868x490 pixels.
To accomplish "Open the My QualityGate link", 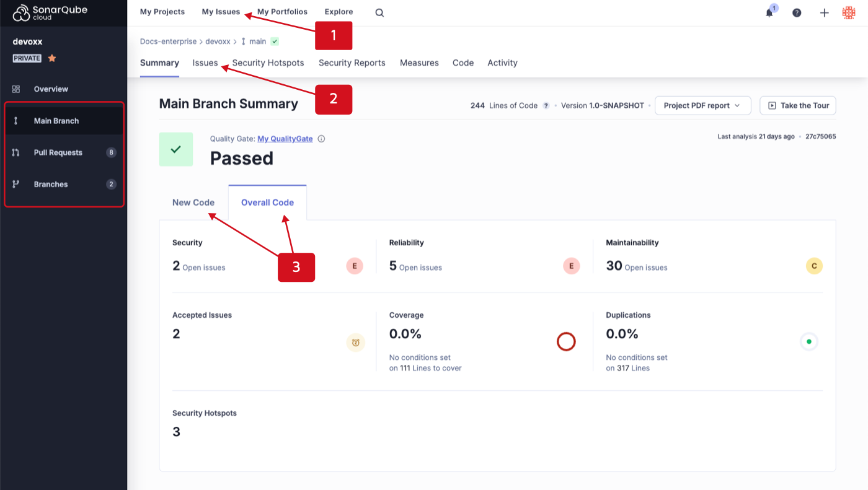I will click(285, 139).
